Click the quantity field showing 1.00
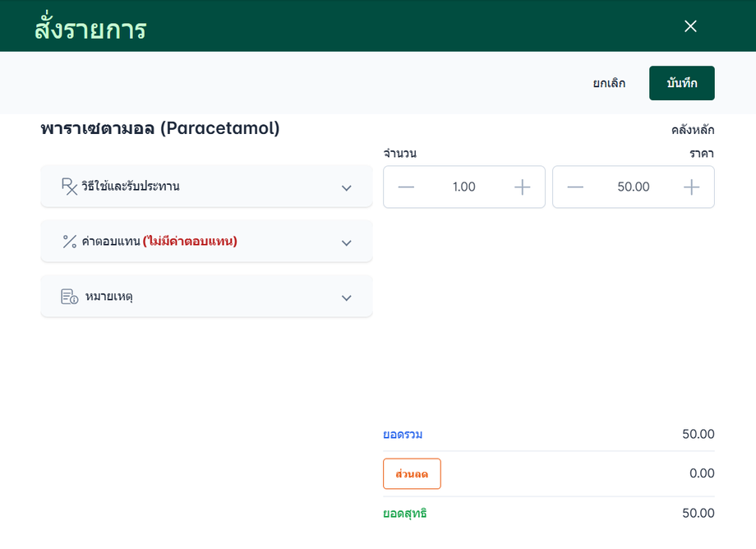Screen dimensions: 756x549 click(x=464, y=187)
